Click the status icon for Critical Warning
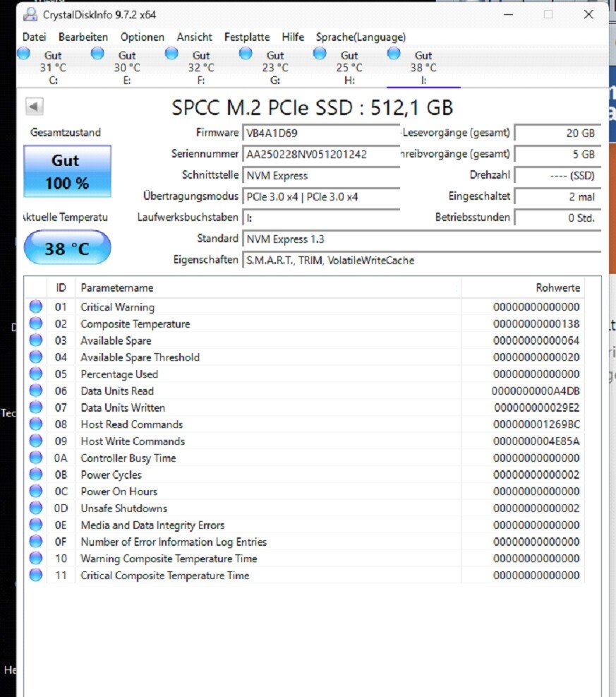616x697 pixels. 36,306
